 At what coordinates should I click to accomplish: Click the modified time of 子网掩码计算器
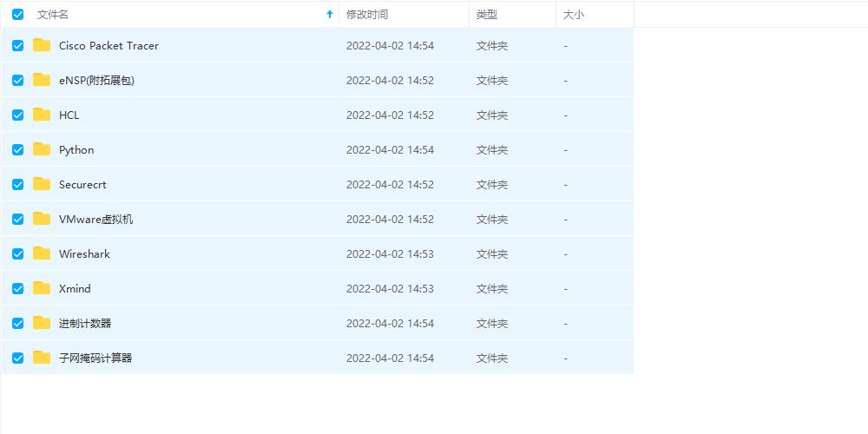coord(391,358)
